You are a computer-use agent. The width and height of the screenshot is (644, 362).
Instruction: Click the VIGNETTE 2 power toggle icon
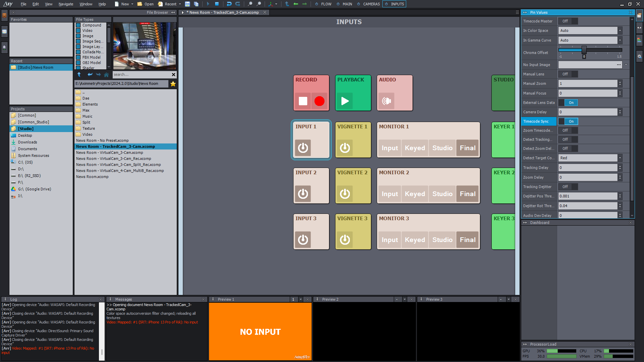(x=344, y=194)
